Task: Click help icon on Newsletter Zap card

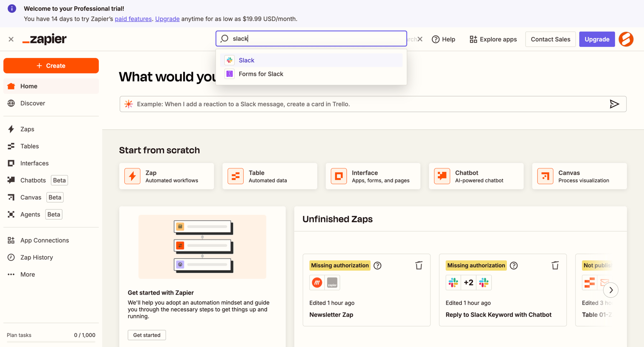Action: [377, 266]
